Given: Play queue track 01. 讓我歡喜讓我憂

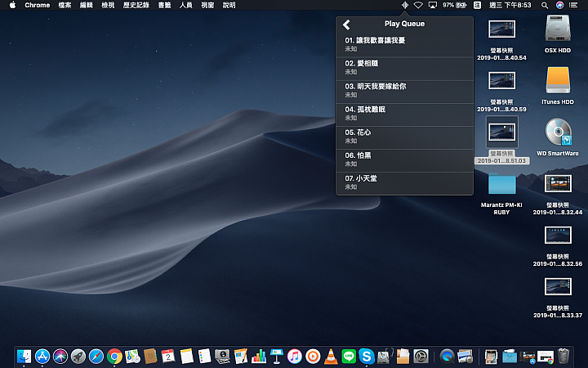Looking at the screenshot, I should point(404,44).
